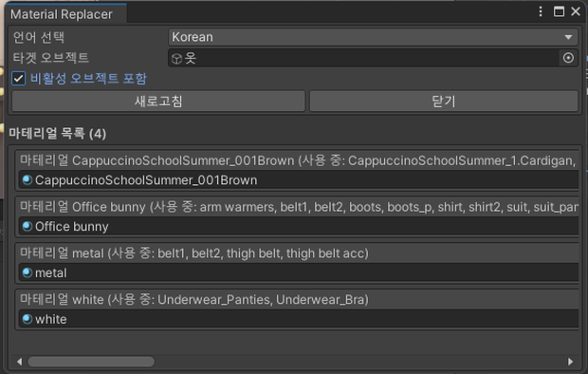Click the CappuccinoSchoolSummer_001Brown material field
The width and height of the screenshot is (588, 374).
click(x=299, y=180)
